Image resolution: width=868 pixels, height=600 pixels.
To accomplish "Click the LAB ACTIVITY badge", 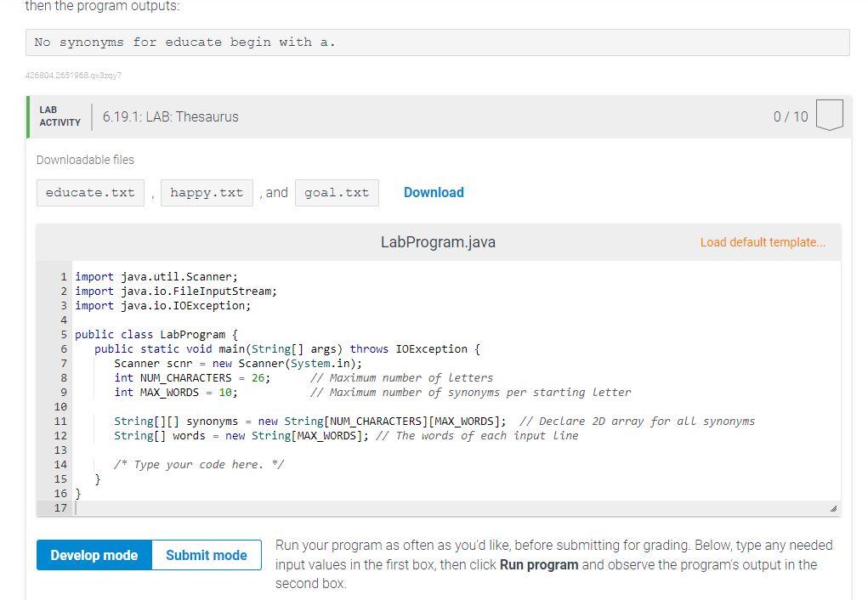I will tap(59, 115).
